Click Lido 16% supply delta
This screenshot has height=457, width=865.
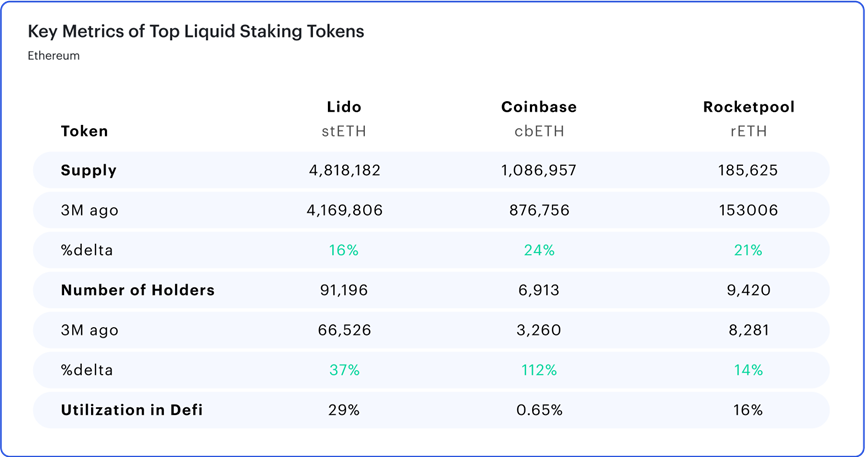point(344,250)
